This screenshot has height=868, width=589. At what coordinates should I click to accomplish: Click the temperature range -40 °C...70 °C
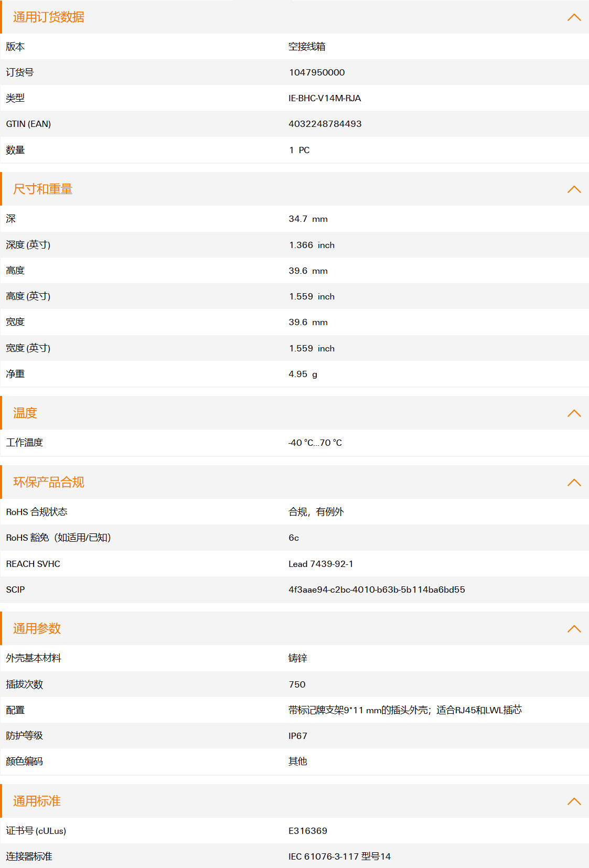(x=315, y=443)
